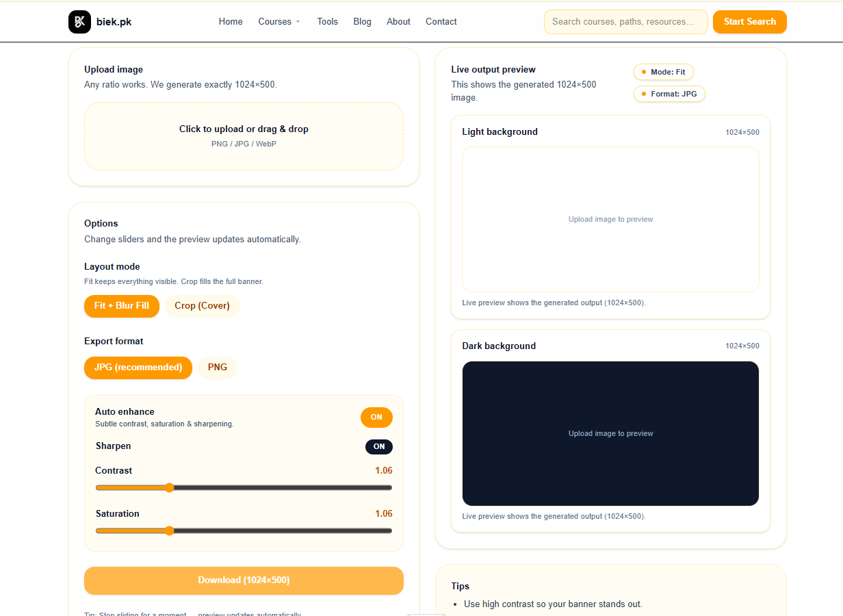
Task: Click the 'Options' heading
Action: pyautogui.click(x=101, y=224)
